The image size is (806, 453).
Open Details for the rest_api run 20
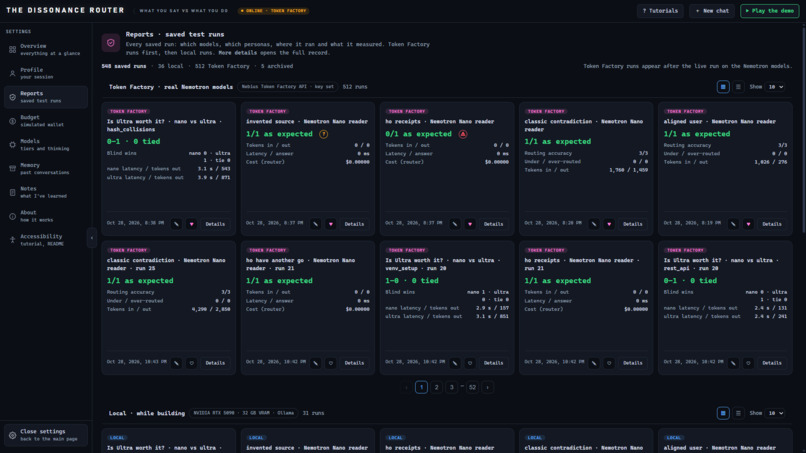[772, 363]
